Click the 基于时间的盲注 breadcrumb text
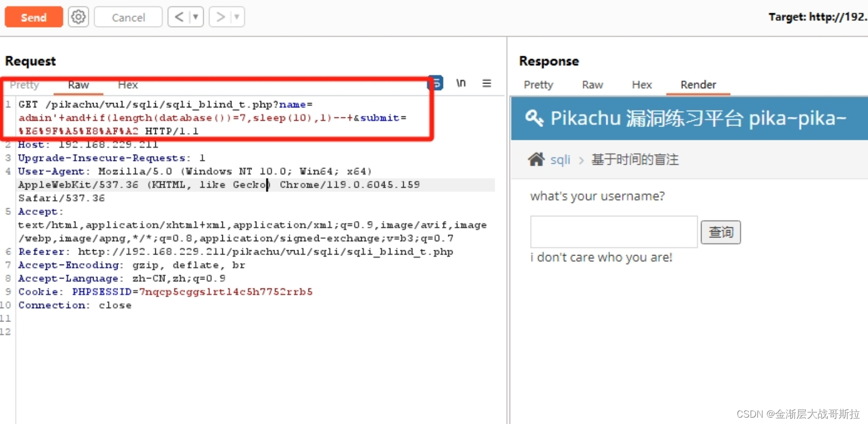Screen dimensions: 868x424 point(635,159)
